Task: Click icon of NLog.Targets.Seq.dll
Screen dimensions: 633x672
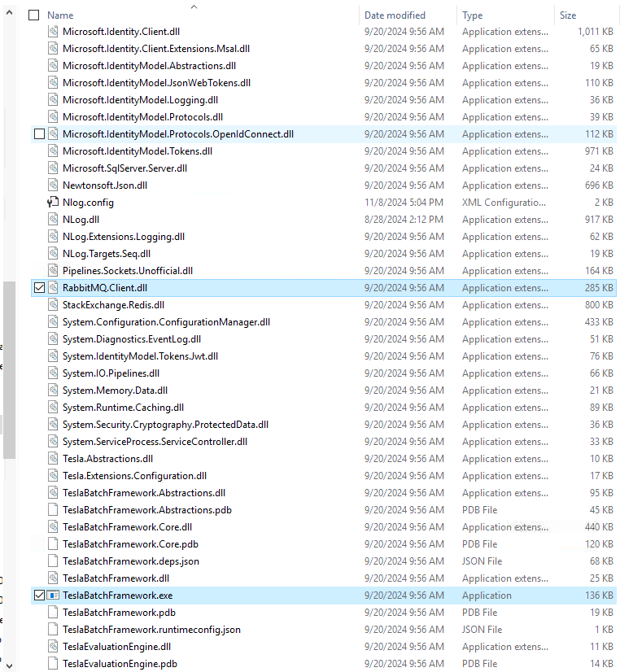Action: click(x=53, y=254)
